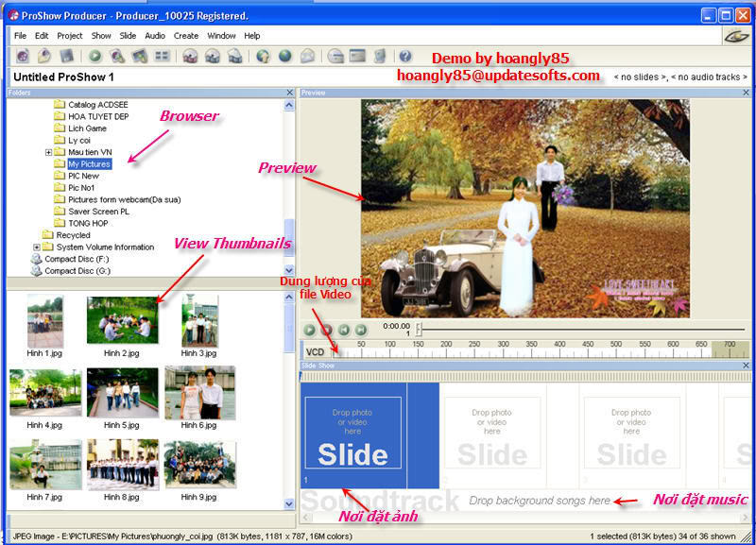Screen dimensions: 756x545
Task: Click the eye logo in the menu bar
Action: 736,37
